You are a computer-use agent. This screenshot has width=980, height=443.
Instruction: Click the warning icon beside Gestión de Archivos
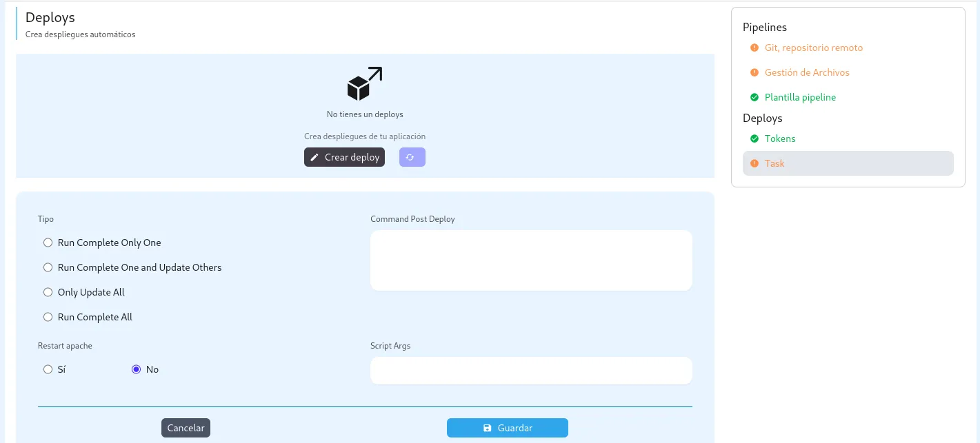(x=754, y=73)
